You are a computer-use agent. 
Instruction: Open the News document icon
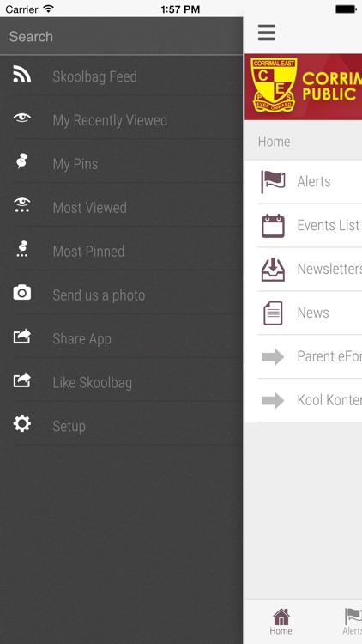pyautogui.click(x=273, y=313)
